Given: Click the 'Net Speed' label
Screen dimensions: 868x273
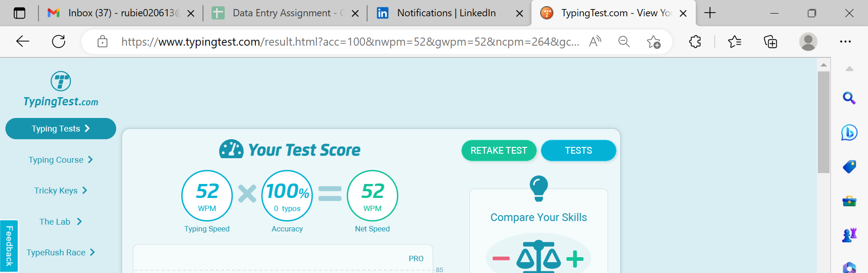Looking at the screenshot, I should (x=373, y=229).
